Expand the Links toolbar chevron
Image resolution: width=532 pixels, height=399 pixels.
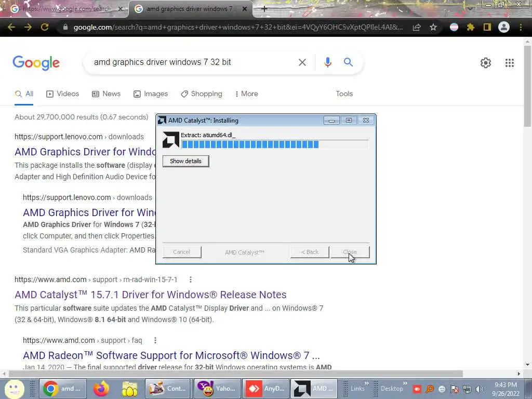point(367,383)
